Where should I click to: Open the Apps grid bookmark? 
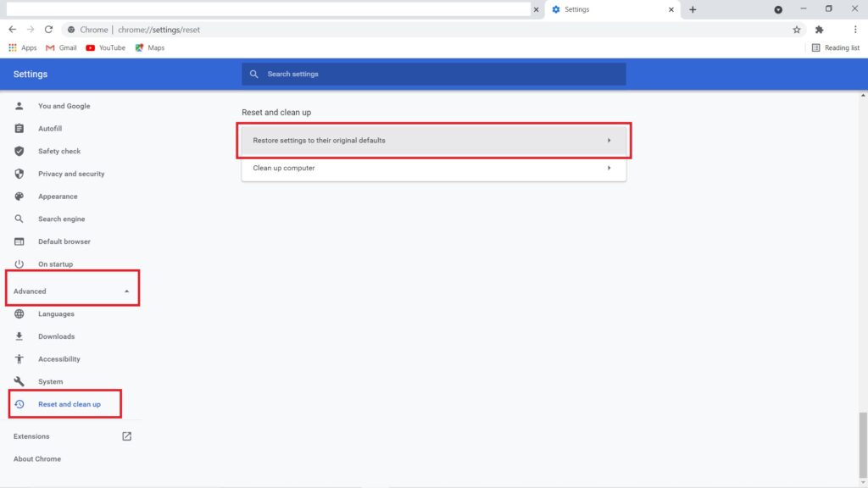pyautogui.click(x=23, y=47)
